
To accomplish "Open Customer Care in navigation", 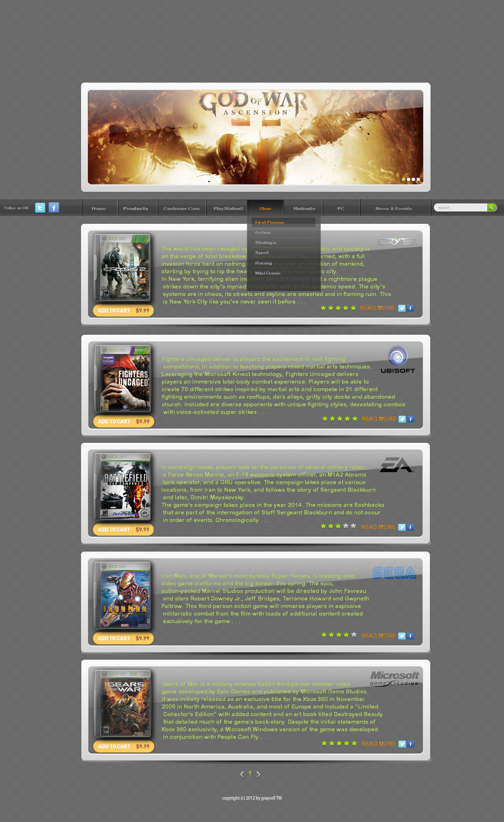I will coord(182,209).
